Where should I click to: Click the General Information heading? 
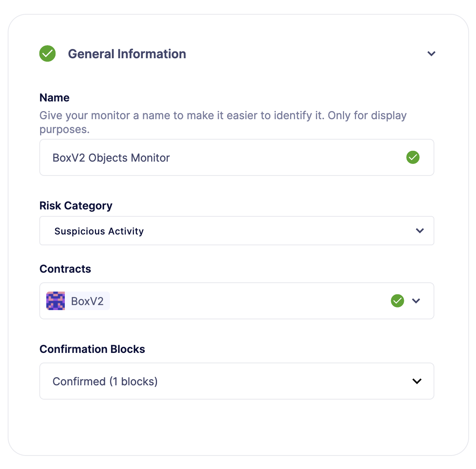(x=127, y=54)
